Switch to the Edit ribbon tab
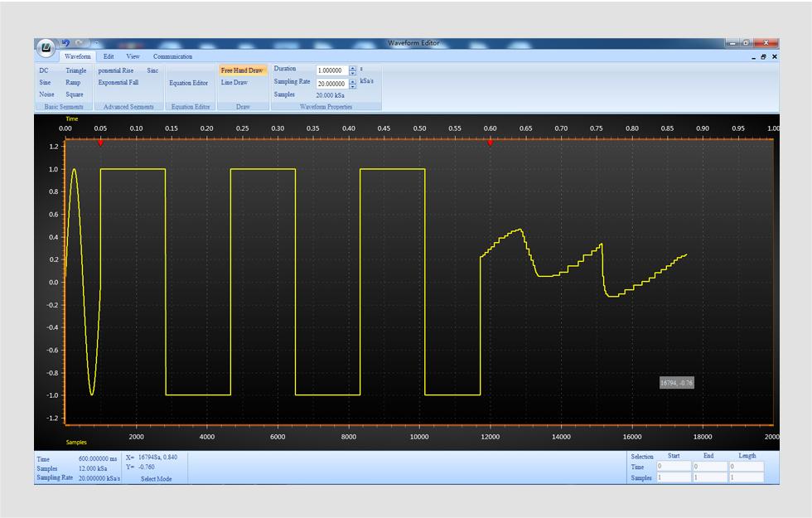The height and width of the screenshot is (518, 812). tap(109, 56)
